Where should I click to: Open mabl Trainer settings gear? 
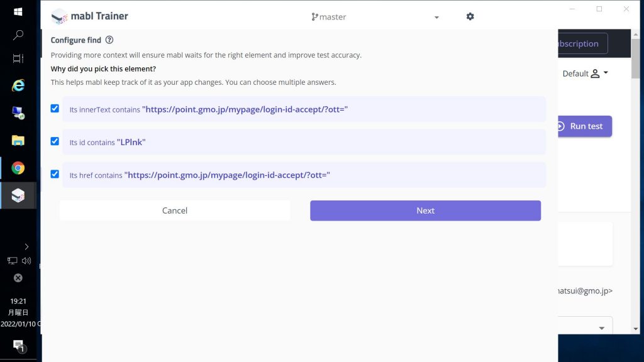470,16
